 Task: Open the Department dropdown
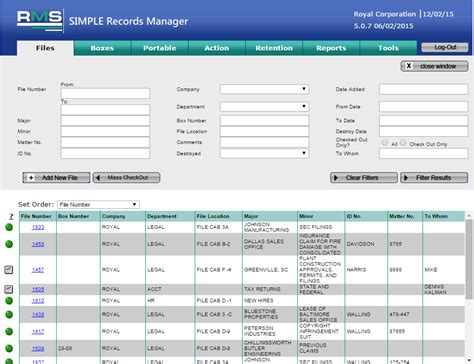click(x=264, y=106)
